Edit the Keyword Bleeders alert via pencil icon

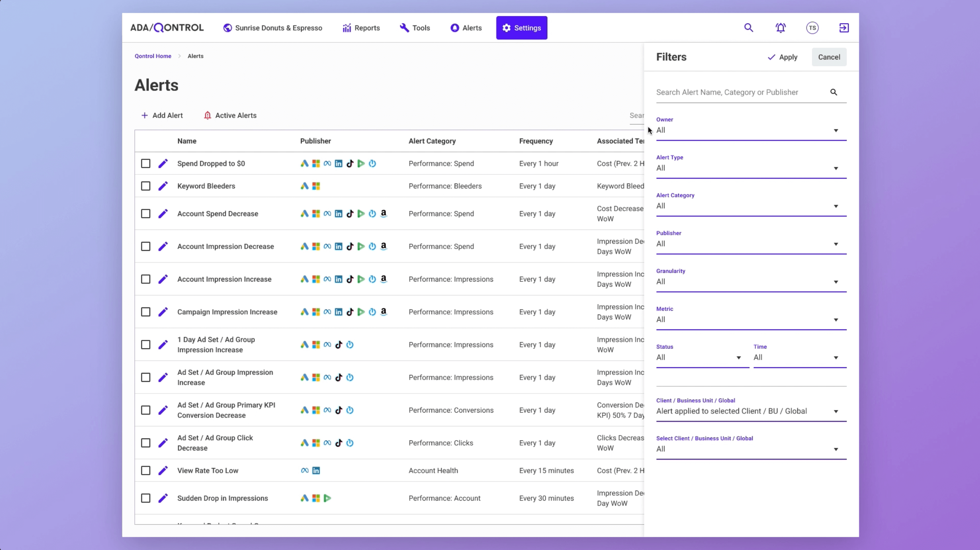(x=163, y=186)
